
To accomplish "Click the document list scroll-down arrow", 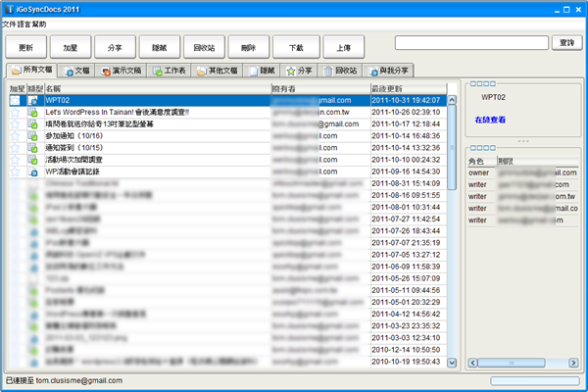I will point(452,363).
